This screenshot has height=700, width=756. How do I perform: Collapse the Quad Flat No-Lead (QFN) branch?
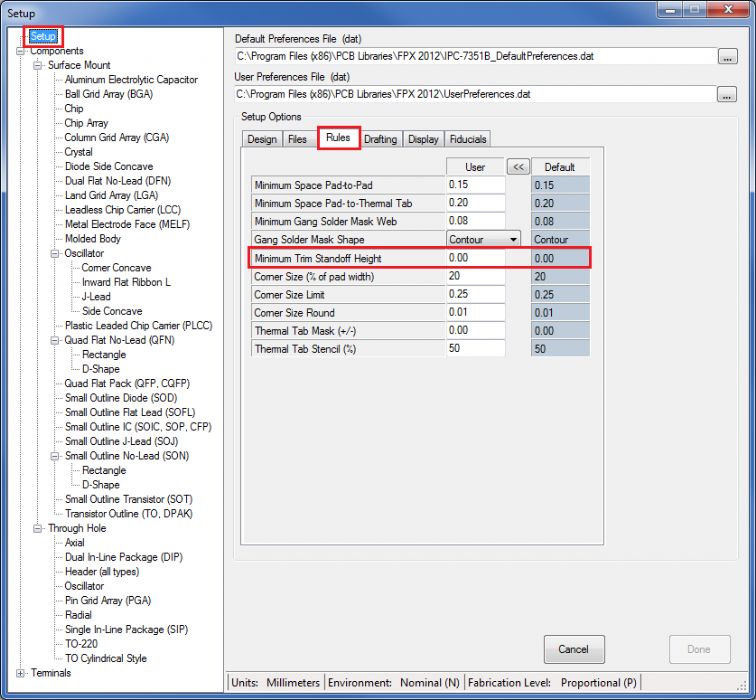click(54, 340)
